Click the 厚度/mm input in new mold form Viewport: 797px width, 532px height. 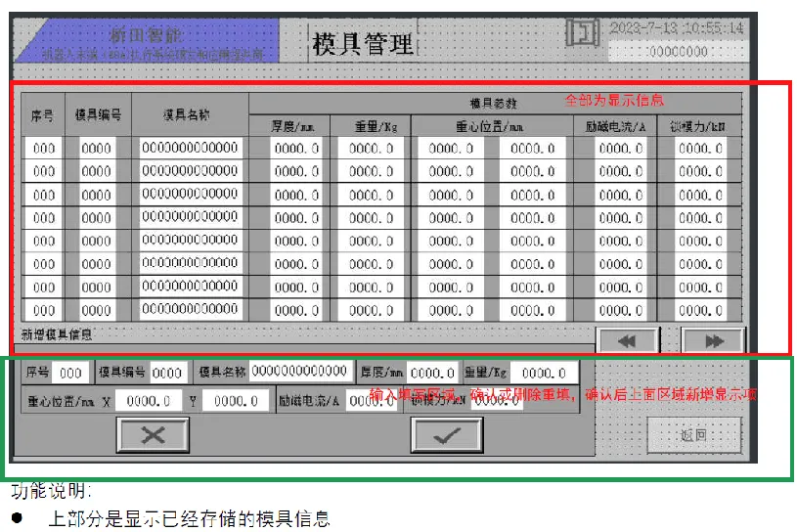click(432, 373)
